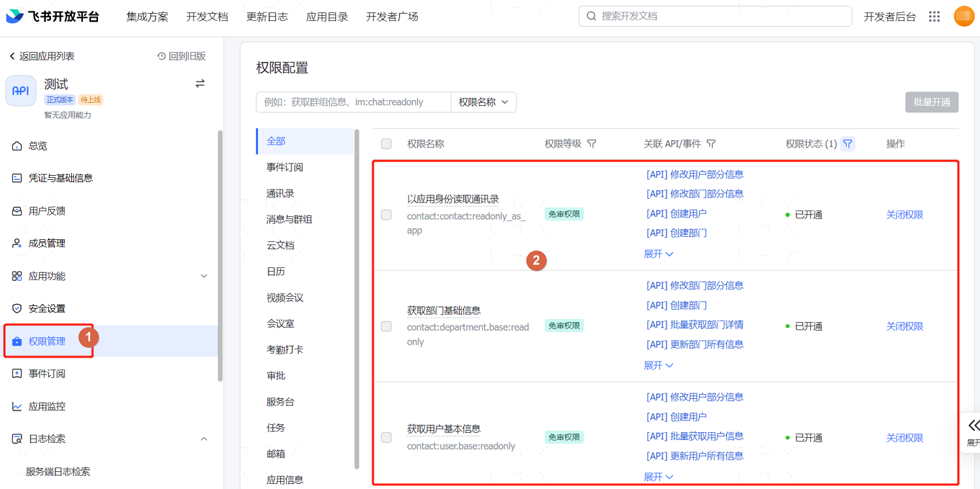The height and width of the screenshot is (489, 980).
Task: Check the 以应用身份读取通讯录 permission row
Action: click(x=386, y=214)
